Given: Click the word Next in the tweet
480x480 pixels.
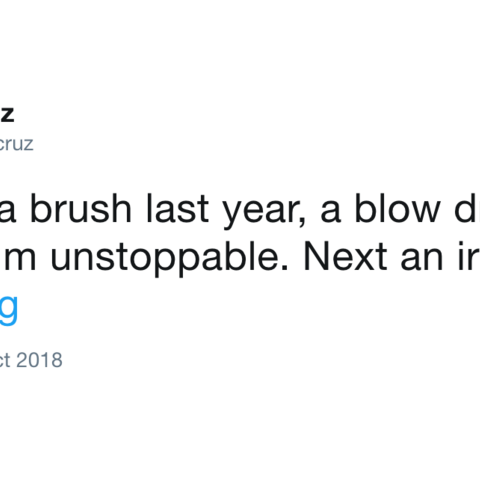Looking at the screenshot, I should [345, 255].
